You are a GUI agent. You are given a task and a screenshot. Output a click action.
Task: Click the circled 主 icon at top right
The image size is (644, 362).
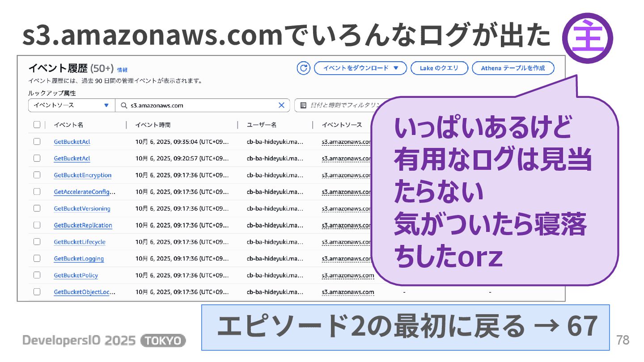(x=587, y=38)
